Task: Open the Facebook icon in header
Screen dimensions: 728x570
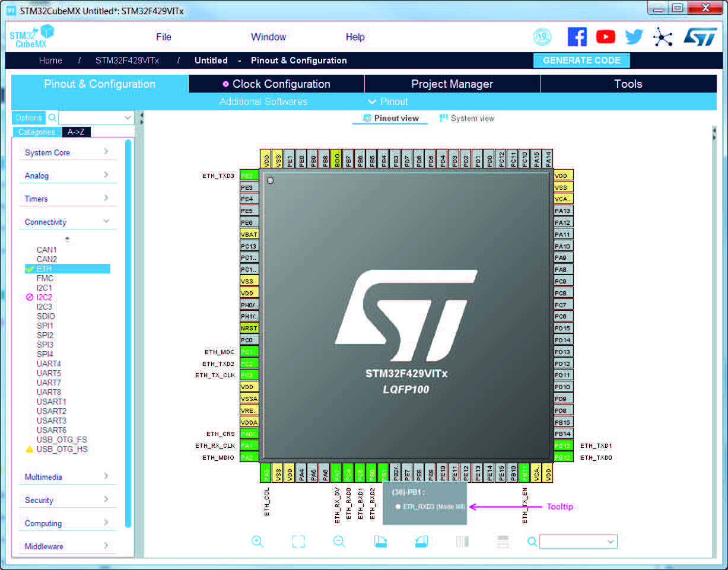Action: (577, 37)
